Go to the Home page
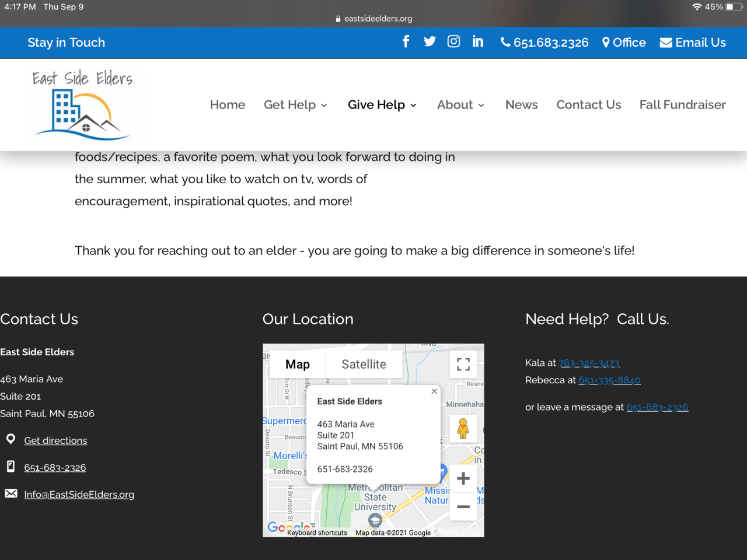Image resolution: width=747 pixels, height=560 pixels. 228,105
